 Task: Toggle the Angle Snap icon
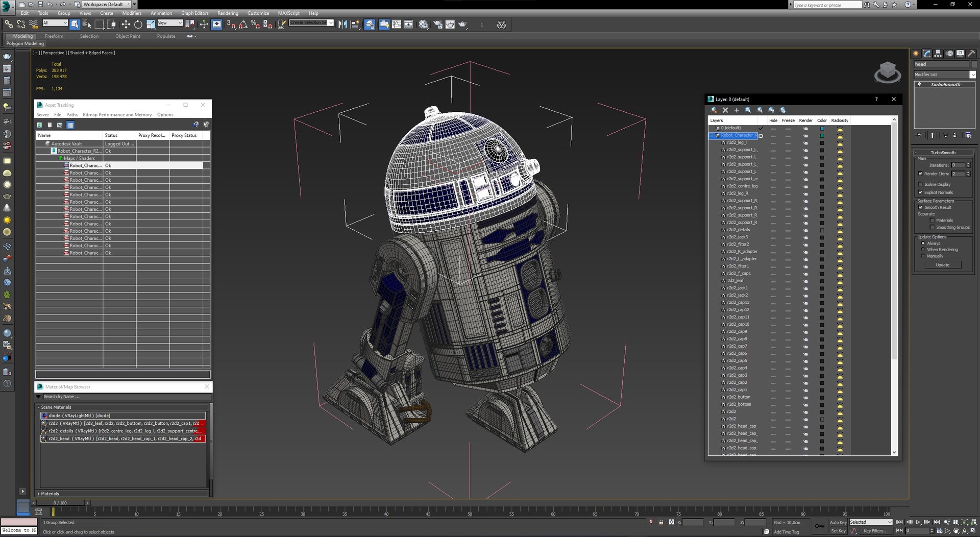click(x=243, y=24)
